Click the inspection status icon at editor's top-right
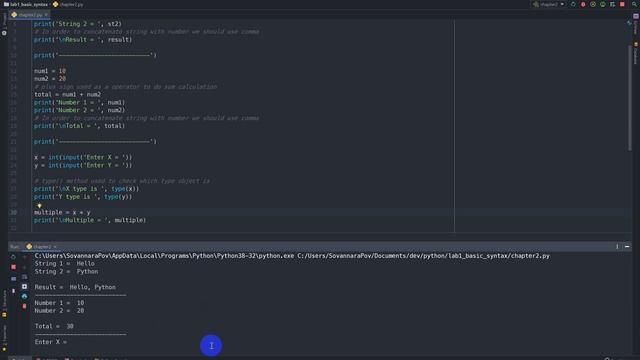 [x=629, y=23]
